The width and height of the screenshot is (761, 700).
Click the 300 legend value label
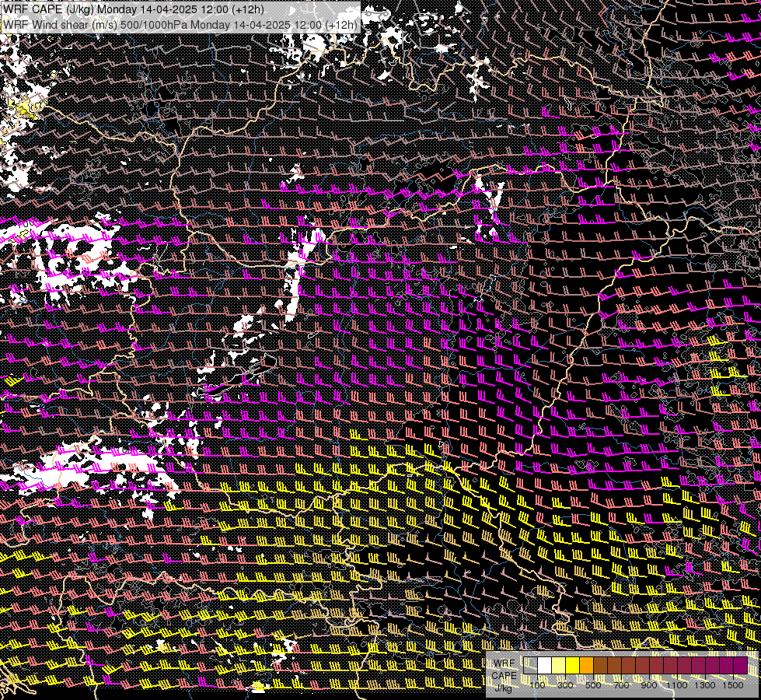565,685
